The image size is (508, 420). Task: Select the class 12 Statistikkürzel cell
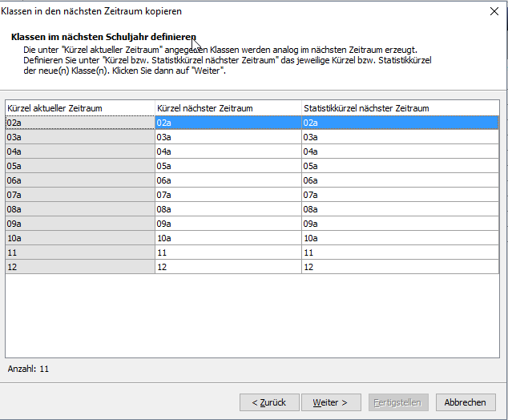pos(400,267)
